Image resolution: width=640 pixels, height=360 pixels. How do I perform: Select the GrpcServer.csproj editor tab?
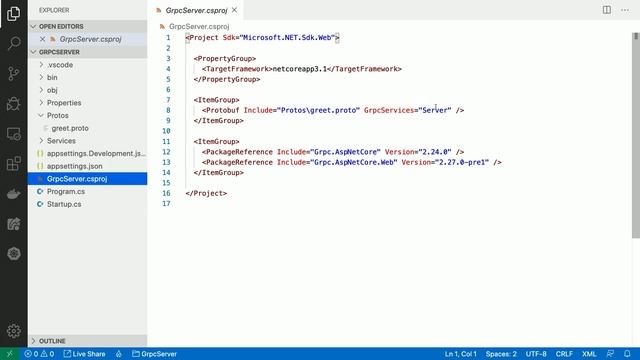tap(196, 10)
